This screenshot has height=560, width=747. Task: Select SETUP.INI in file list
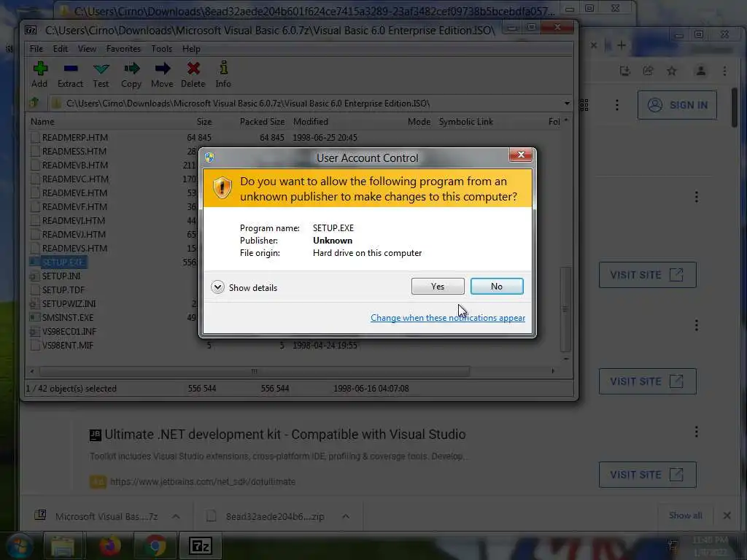[x=61, y=276]
